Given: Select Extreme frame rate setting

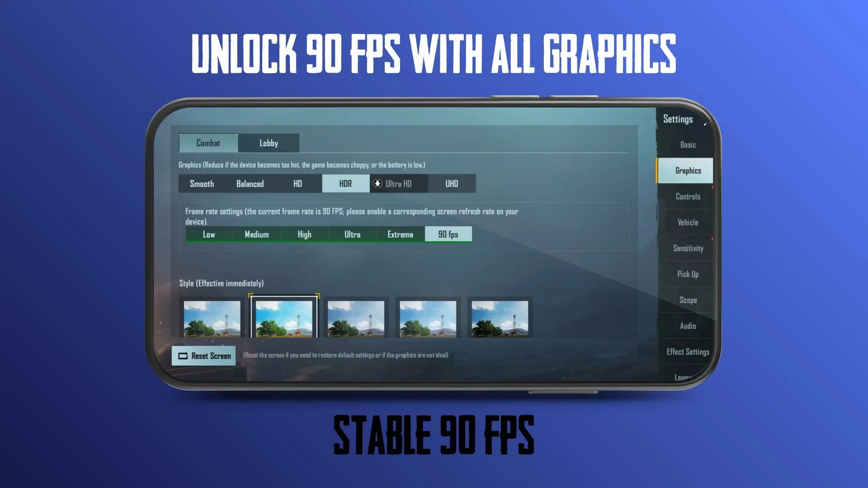Looking at the screenshot, I should click(x=400, y=234).
